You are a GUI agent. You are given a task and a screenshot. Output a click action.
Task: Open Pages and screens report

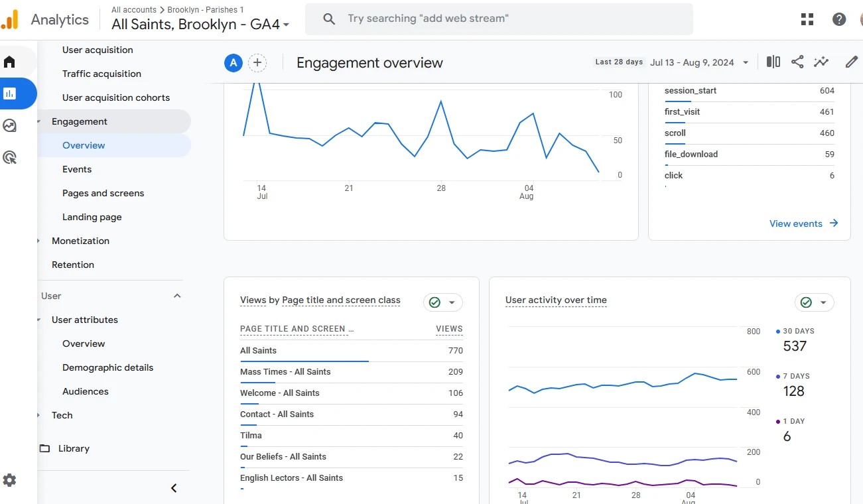point(103,193)
